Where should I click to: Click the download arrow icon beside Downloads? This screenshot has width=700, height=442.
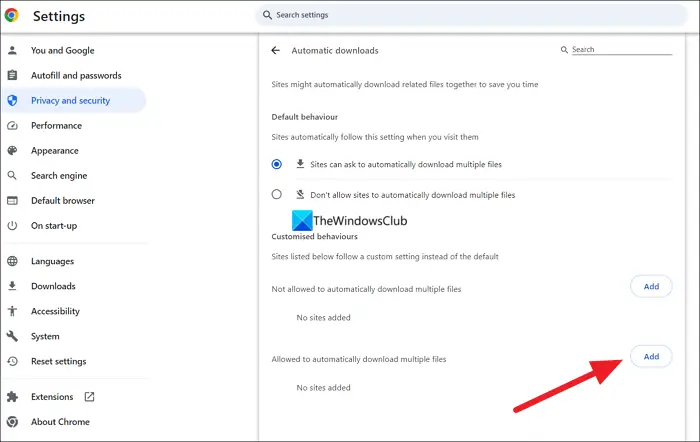(12, 286)
